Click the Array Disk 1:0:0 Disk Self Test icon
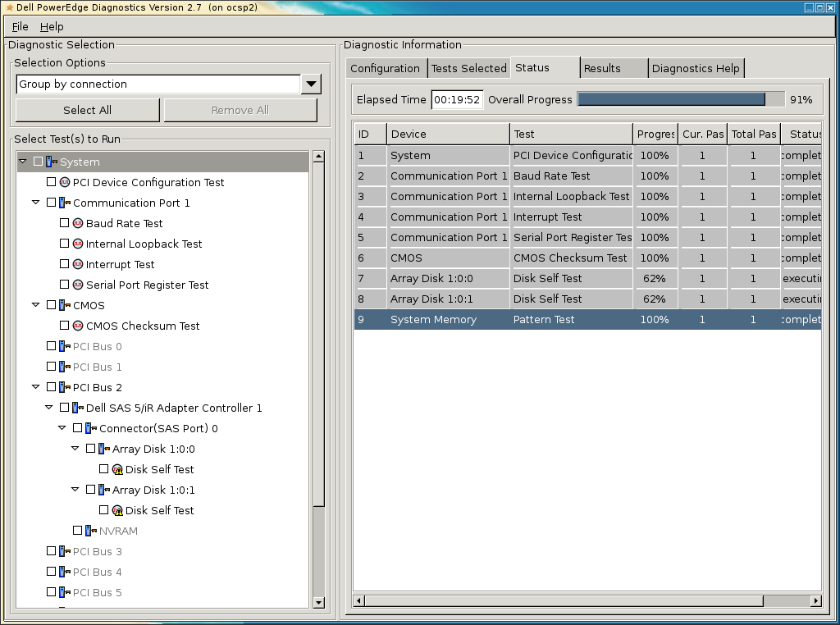 click(117, 470)
